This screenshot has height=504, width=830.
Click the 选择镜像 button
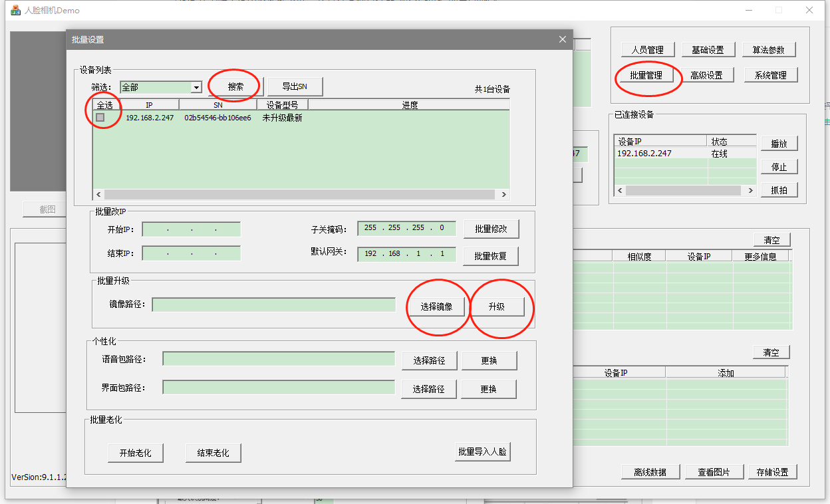point(436,307)
